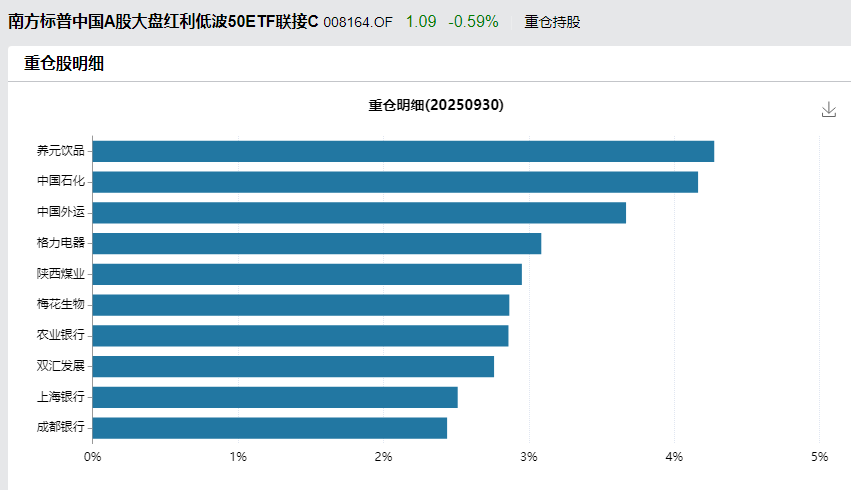
Task: Click the 成都银行 axis label
Action: click(61, 427)
